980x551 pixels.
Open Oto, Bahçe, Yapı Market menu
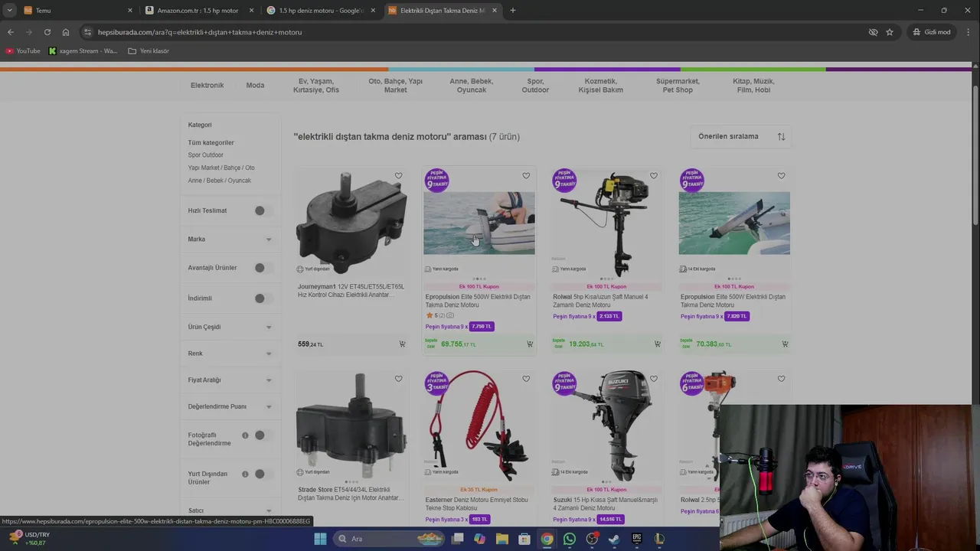[395, 86]
